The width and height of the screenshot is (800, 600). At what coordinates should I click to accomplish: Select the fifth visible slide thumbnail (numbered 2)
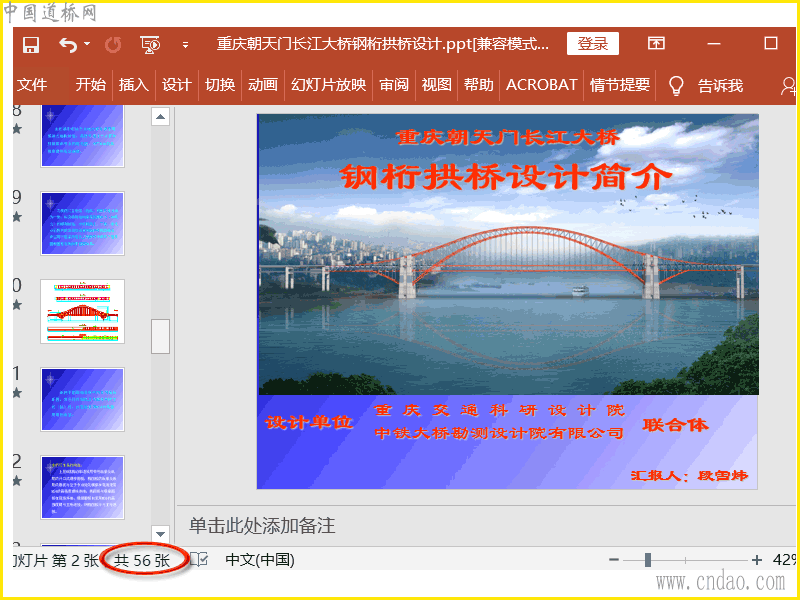83,487
